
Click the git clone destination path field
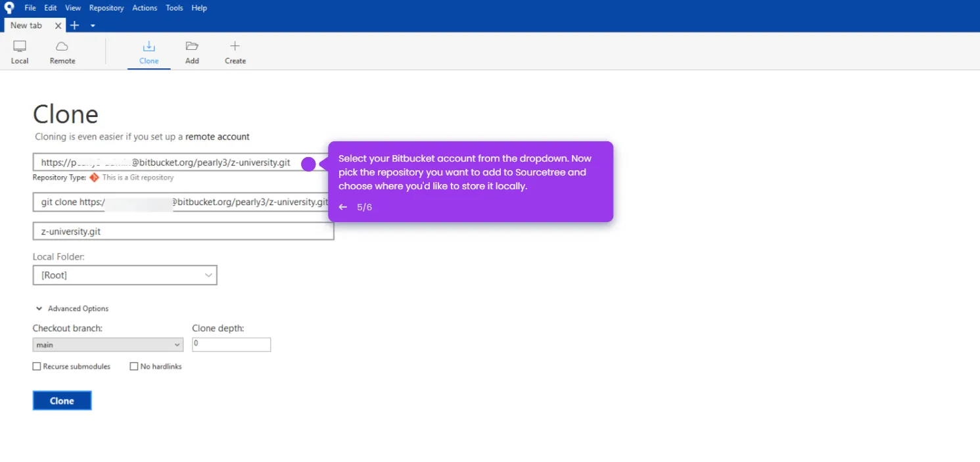(x=183, y=202)
